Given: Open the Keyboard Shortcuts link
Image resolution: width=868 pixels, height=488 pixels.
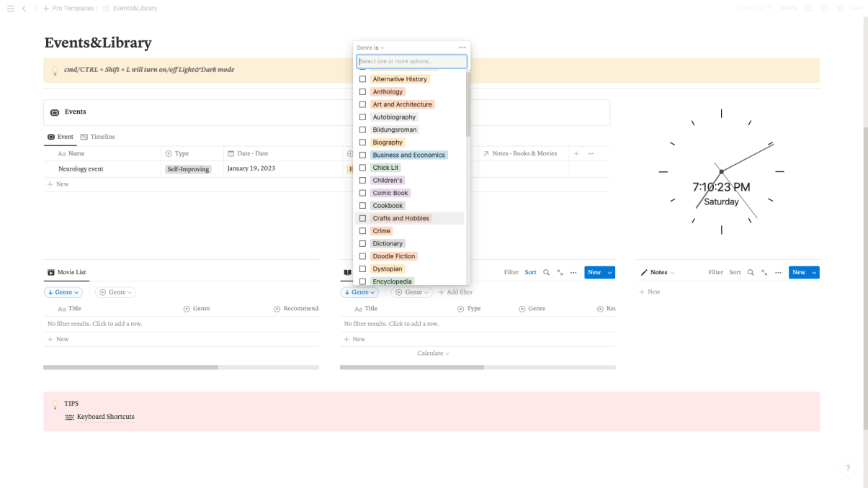Looking at the screenshot, I should click(x=105, y=417).
